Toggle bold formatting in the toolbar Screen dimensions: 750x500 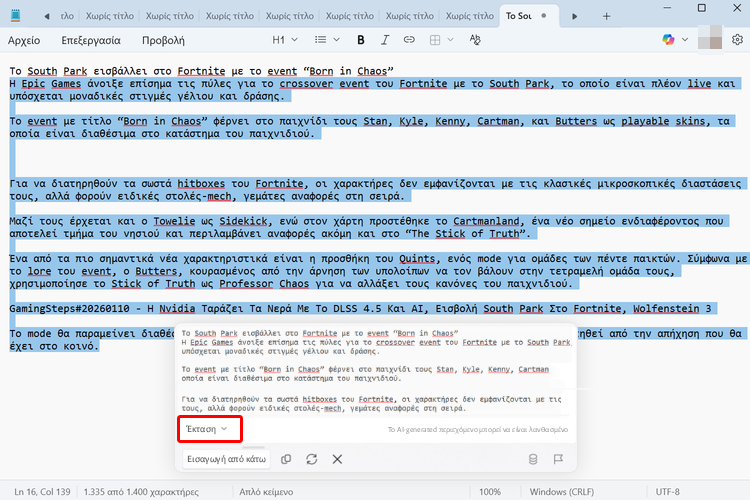[361, 40]
